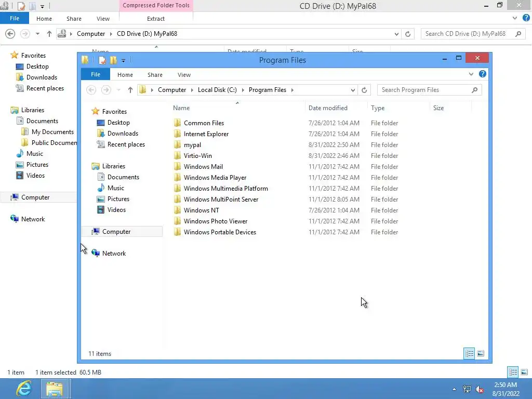The height and width of the screenshot is (399, 532).
Task: Click the Properties icon in Program Files title bar
Action: (x=102, y=60)
